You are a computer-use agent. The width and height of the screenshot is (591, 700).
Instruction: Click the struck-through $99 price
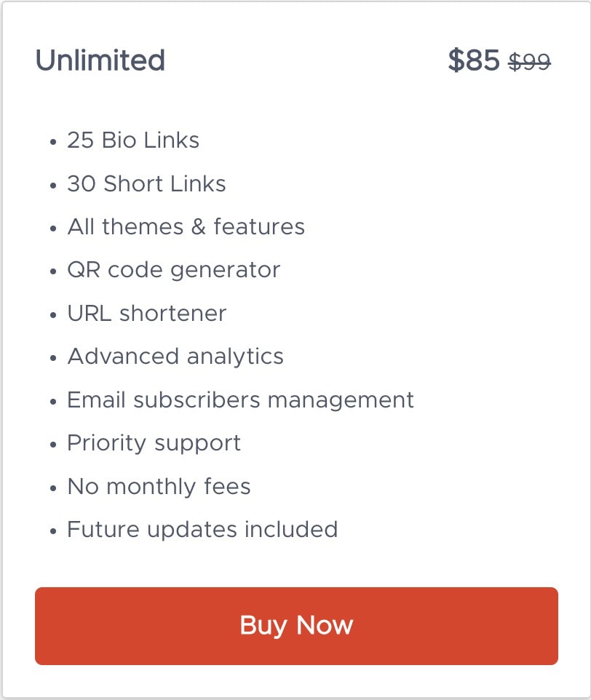pos(529,63)
